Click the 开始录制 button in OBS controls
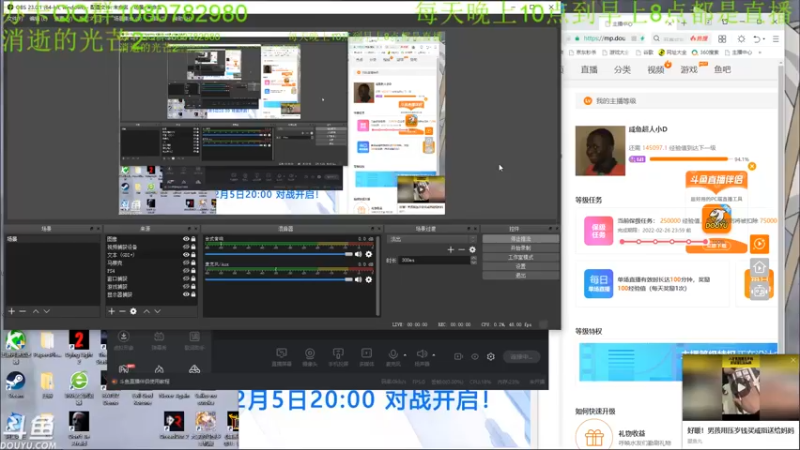This screenshot has width=800, height=450. pyautogui.click(x=520, y=248)
